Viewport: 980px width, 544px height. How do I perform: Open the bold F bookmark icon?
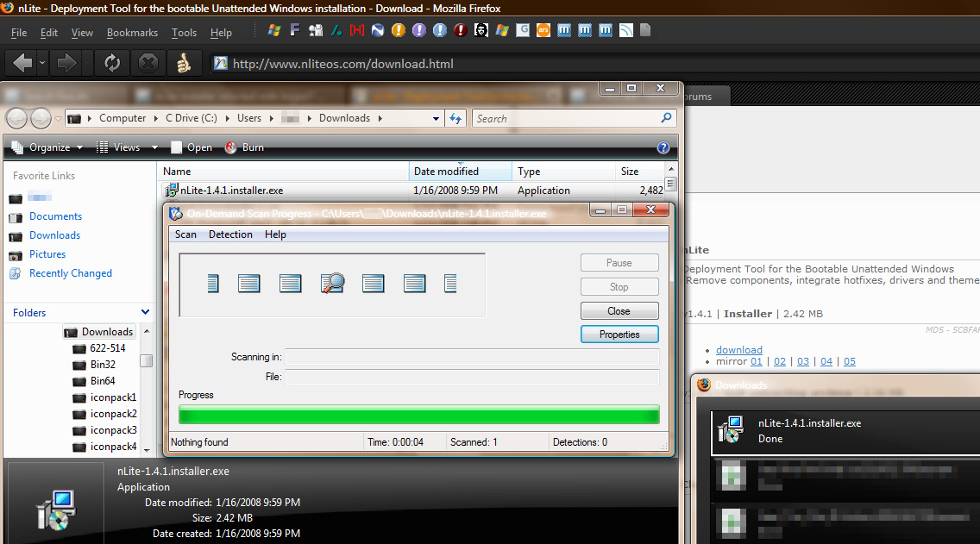click(x=294, y=30)
